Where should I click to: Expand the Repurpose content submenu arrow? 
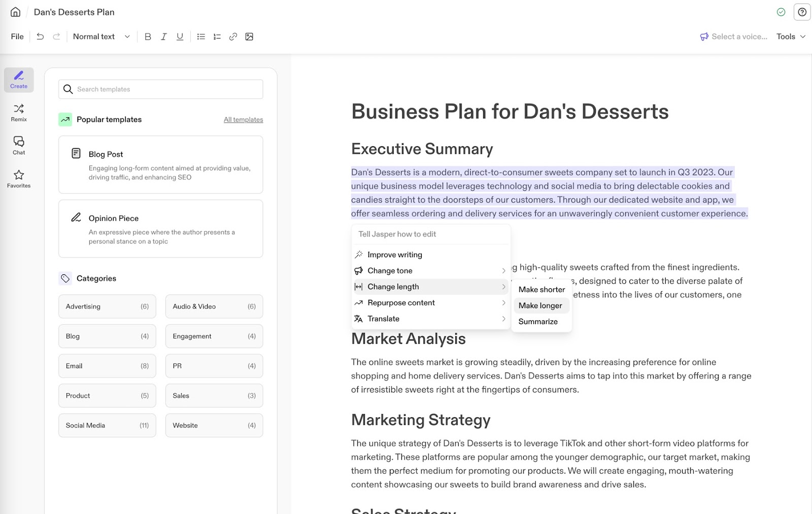pyautogui.click(x=503, y=303)
